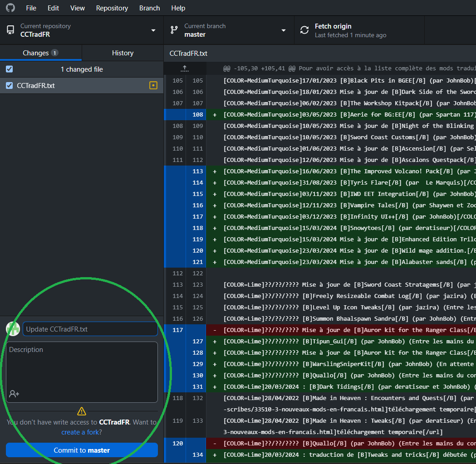Open the Branch menu
The image size is (476, 464).
149,8
